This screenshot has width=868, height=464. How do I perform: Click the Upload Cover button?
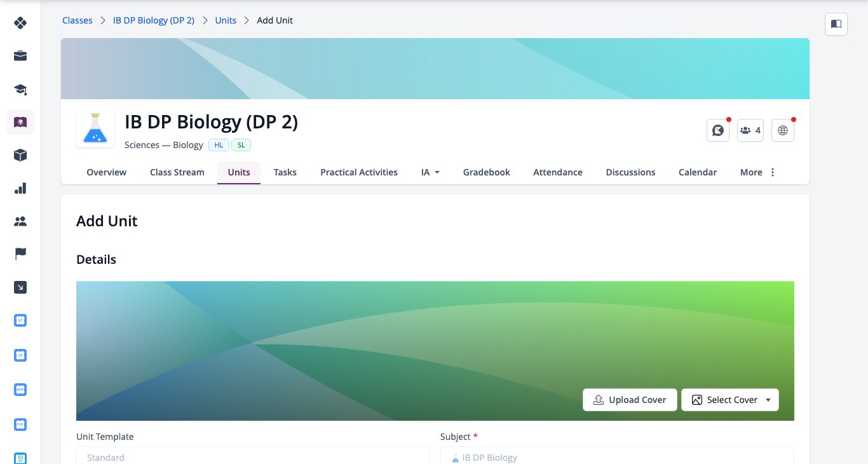tap(630, 400)
